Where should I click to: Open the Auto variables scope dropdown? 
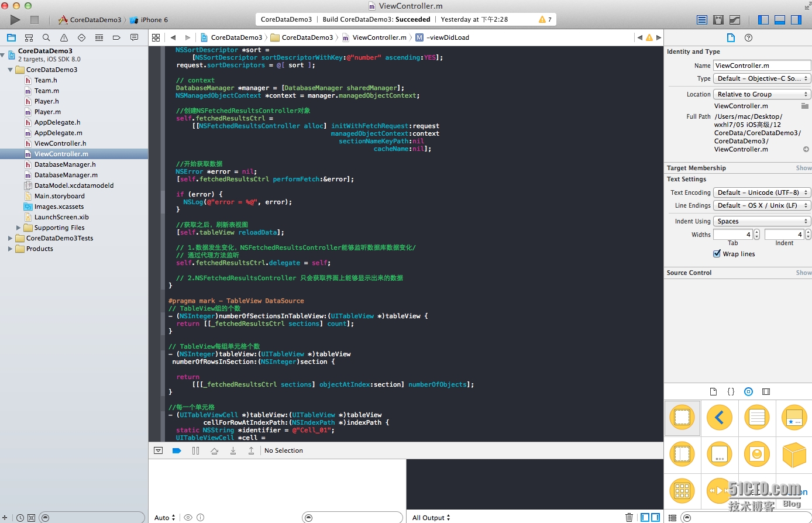165,518
